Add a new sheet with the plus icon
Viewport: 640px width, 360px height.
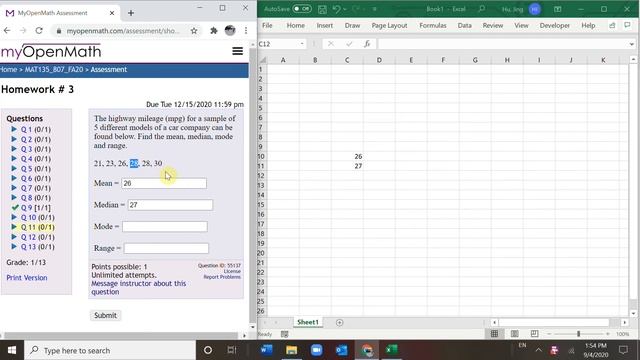(x=339, y=322)
